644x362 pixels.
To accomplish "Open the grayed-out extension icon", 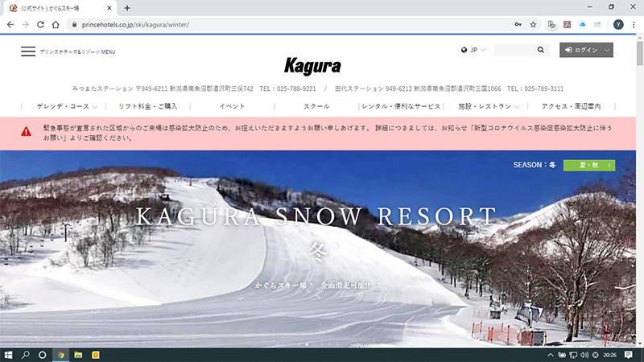I will tap(597, 25).
